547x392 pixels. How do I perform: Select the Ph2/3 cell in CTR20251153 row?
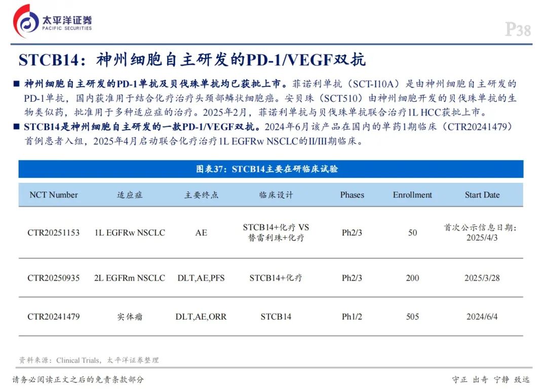pyautogui.click(x=352, y=232)
